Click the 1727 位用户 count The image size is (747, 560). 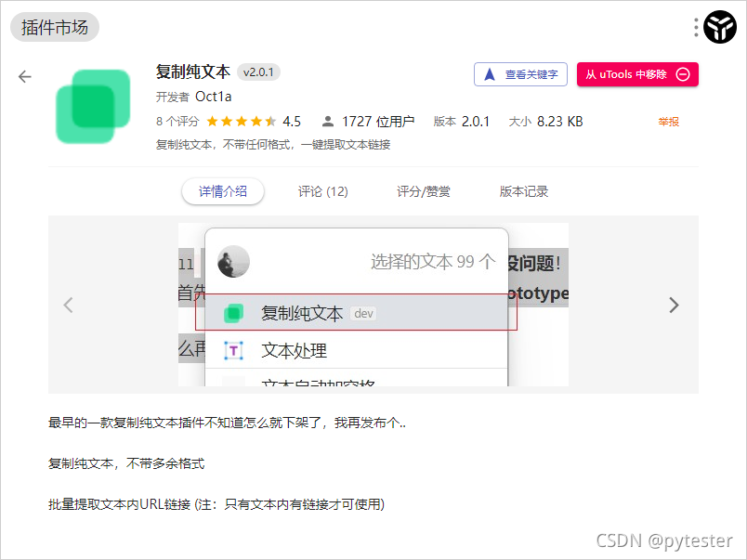point(378,122)
